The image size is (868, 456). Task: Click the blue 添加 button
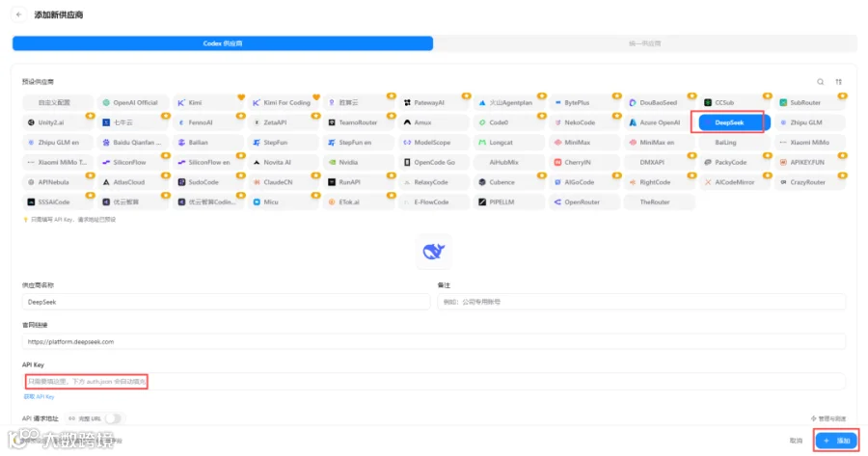(x=836, y=442)
